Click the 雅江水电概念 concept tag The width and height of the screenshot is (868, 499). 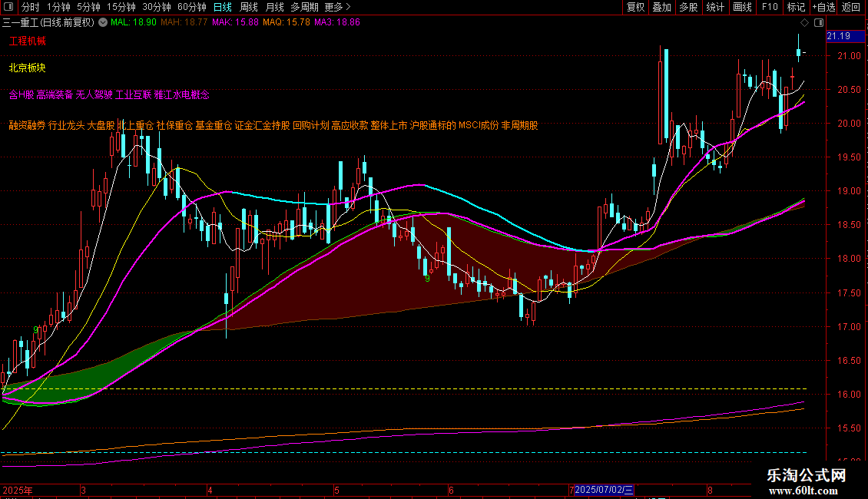pos(182,94)
